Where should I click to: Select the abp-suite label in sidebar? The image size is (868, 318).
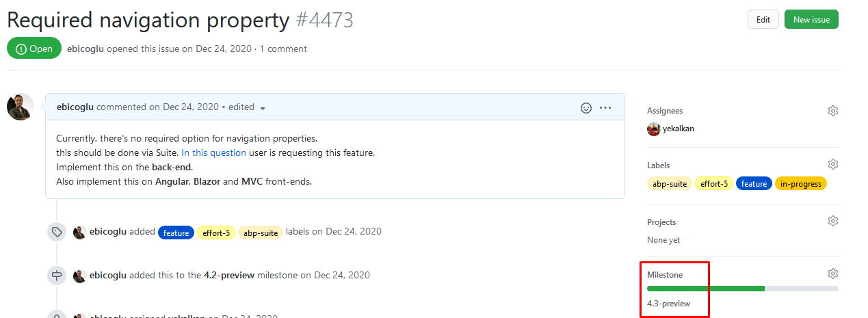pos(670,184)
